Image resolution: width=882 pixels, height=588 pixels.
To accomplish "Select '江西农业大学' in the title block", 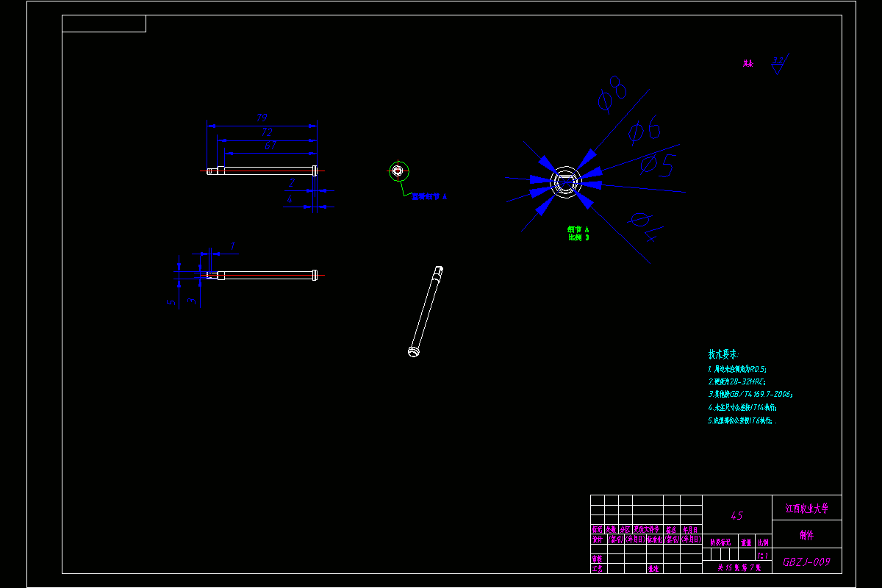I will [806, 508].
